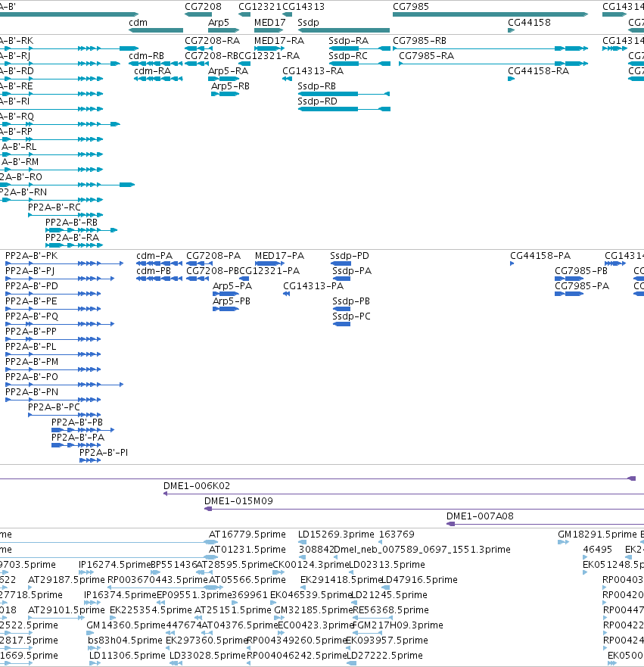644x667 pixels.
Task: Click transcript Ssdp-RD
Action: coord(344,109)
